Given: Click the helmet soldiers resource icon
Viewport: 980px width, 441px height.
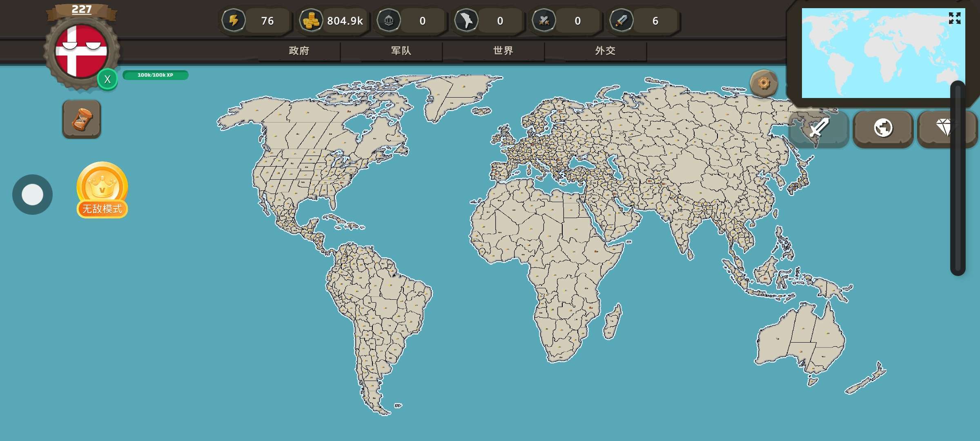Looking at the screenshot, I should tap(388, 20).
